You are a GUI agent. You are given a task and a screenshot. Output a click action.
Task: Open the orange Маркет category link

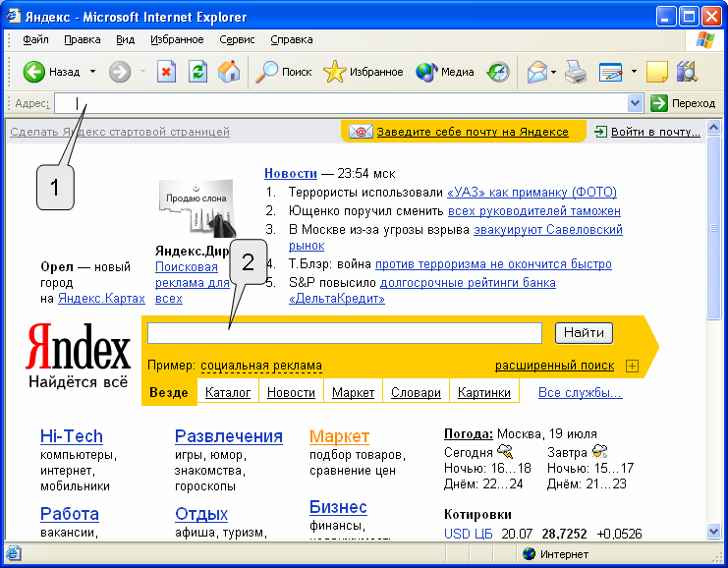click(x=339, y=436)
